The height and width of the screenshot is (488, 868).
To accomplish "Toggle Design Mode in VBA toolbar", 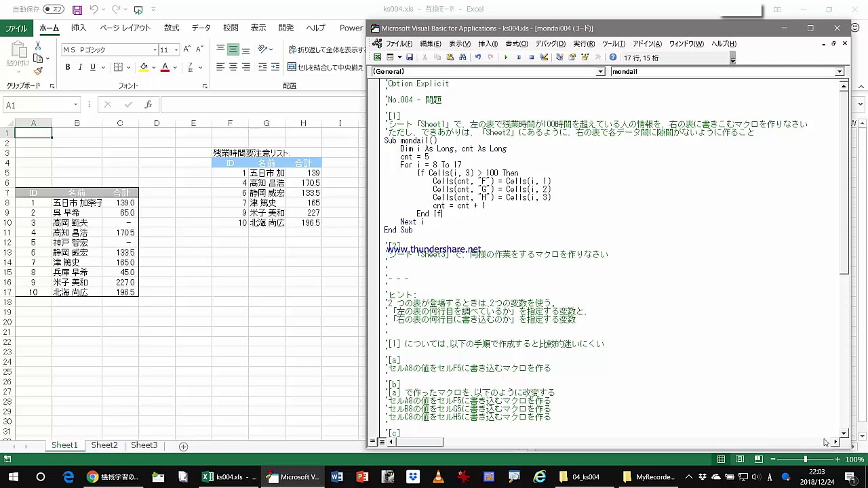I will (544, 58).
